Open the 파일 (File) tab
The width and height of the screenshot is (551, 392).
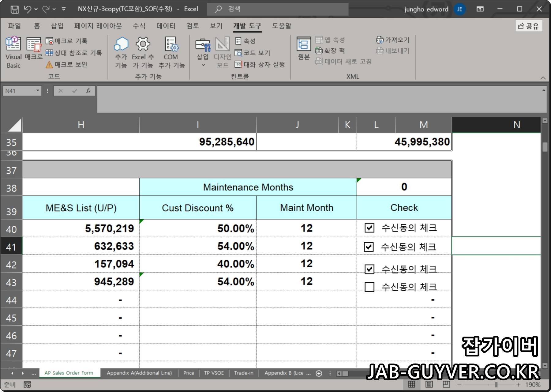[14, 26]
